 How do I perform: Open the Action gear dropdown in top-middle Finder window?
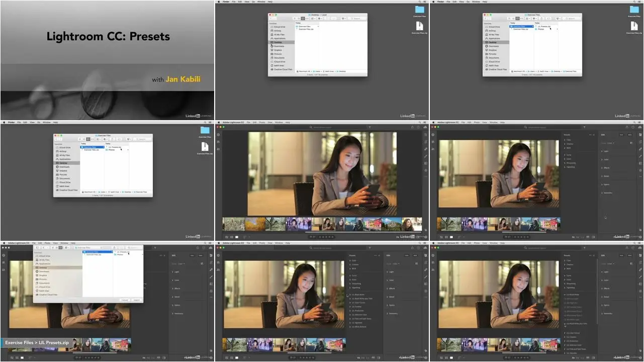coord(320,18)
